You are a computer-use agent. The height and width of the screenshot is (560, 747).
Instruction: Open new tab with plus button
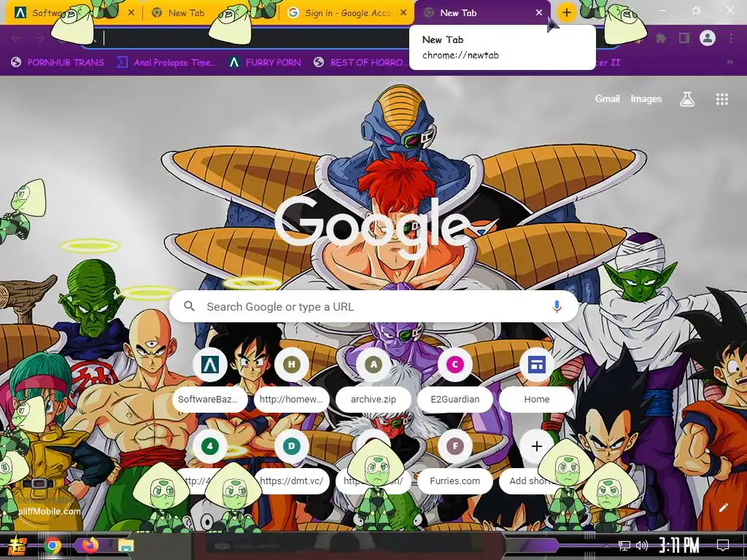(x=566, y=12)
